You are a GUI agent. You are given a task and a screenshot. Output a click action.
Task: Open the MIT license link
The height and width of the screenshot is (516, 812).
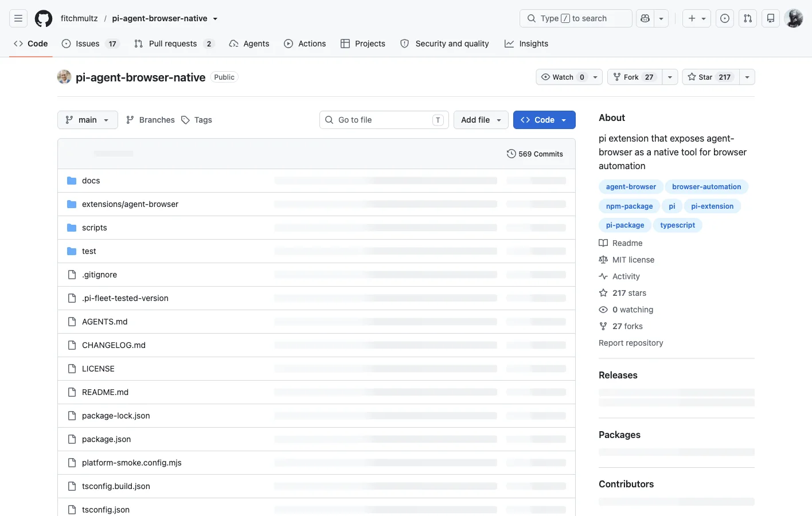coord(626,260)
